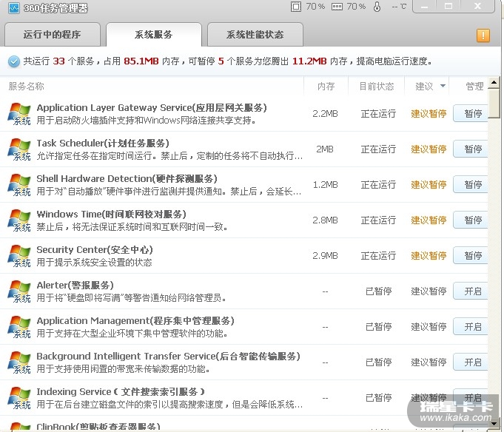Select Background Intelligent Transfer Service name

pyautogui.click(x=168, y=357)
